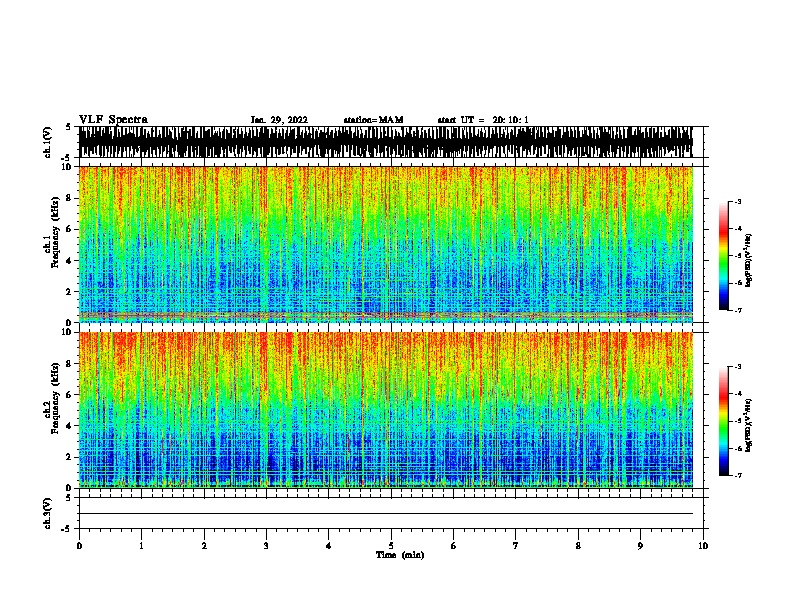Click time axis tick label "10"
The image size is (792, 612).
703,546
